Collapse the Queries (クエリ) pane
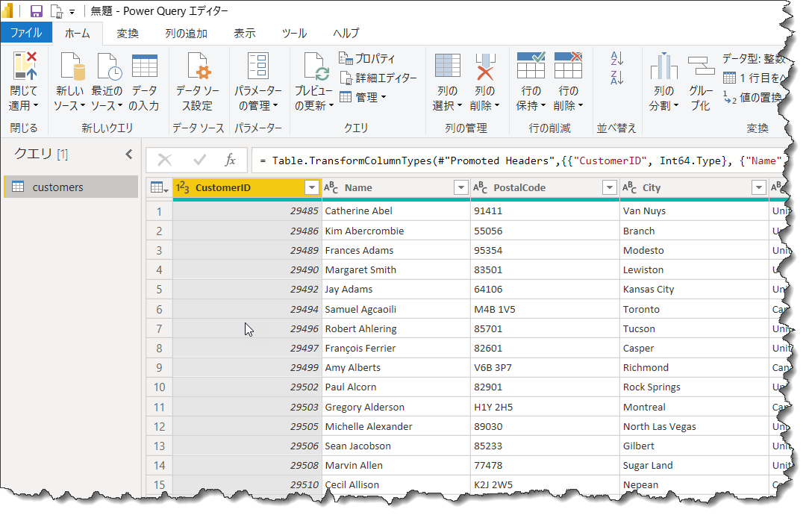The image size is (812, 521). coord(129,154)
